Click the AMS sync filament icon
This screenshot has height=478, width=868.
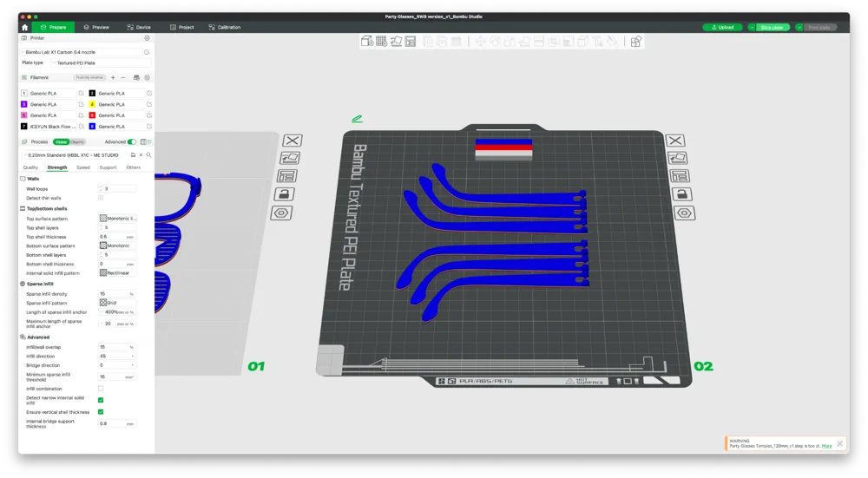click(137, 77)
